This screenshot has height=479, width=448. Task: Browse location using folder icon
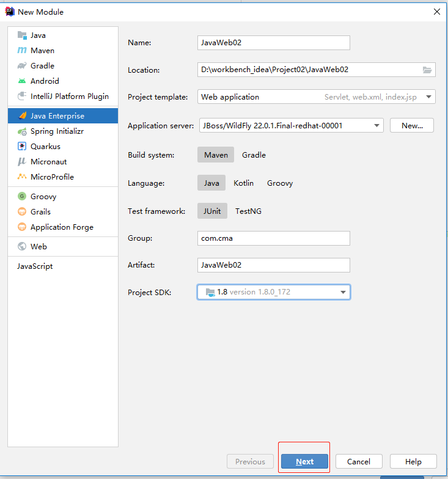pos(427,70)
